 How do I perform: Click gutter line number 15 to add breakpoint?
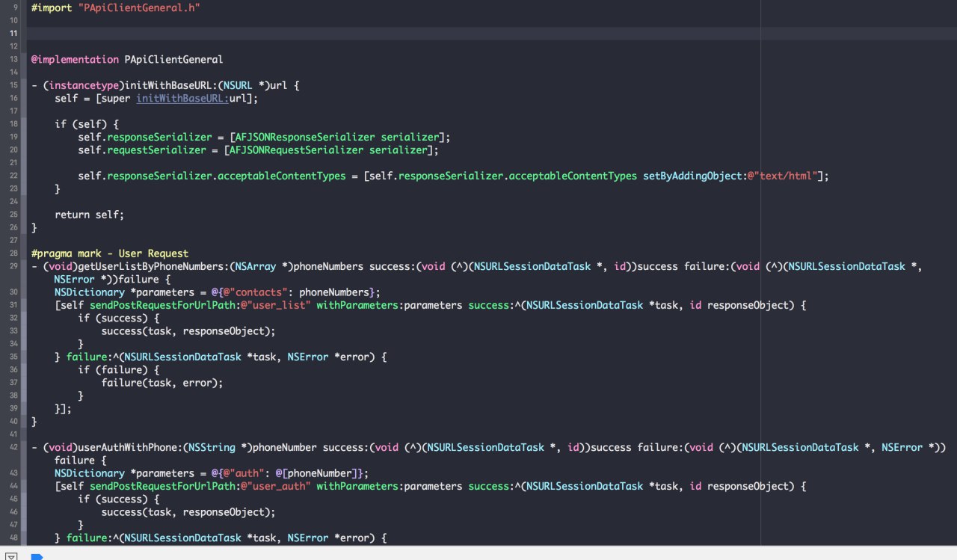click(13, 85)
